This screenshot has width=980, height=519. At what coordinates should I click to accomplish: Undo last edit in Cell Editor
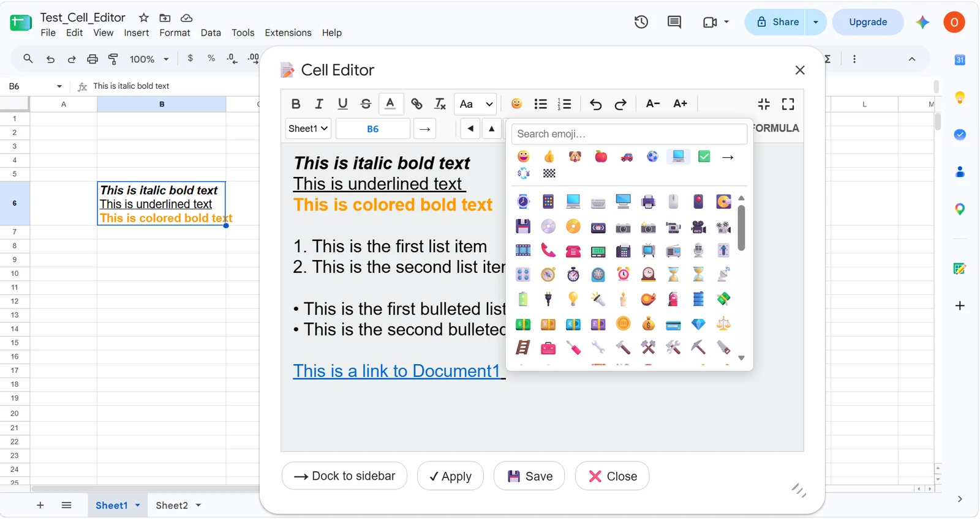tap(595, 104)
